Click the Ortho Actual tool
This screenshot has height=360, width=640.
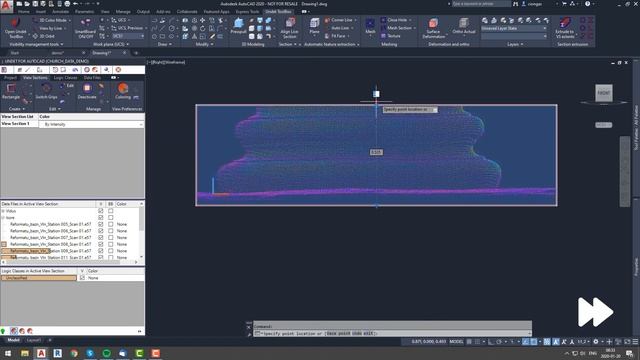[x=464, y=26]
